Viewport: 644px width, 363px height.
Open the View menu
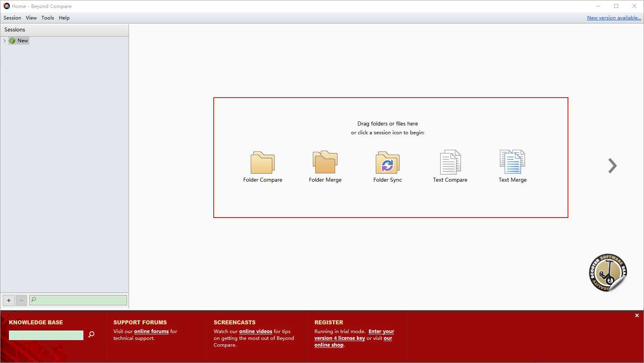pos(31,18)
